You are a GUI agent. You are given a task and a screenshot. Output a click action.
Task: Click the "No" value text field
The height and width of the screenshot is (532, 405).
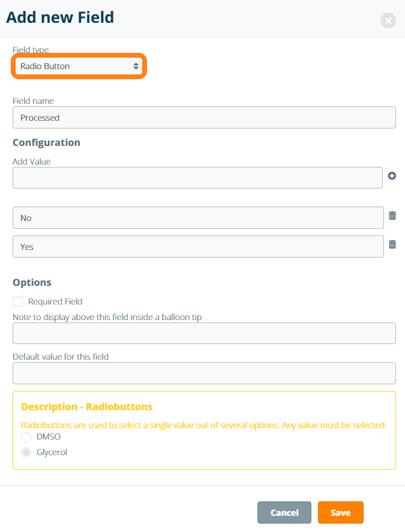(x=198, y=218)
